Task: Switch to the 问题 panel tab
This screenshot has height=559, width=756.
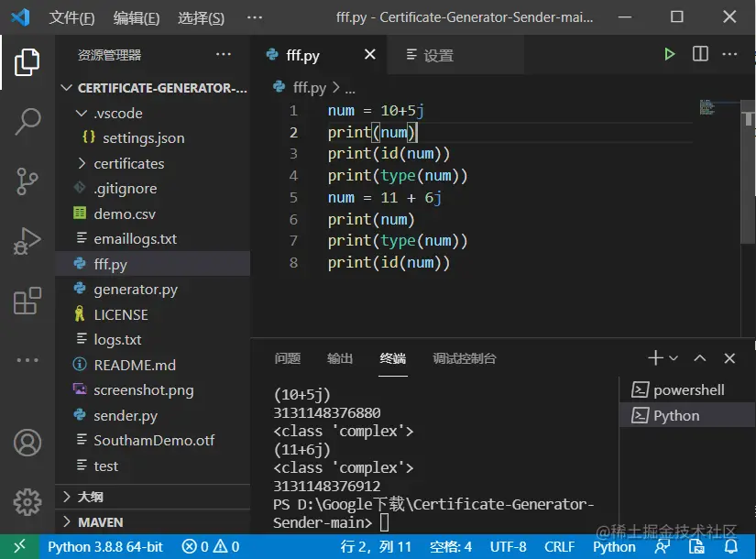Action: (x=288, y=358)
